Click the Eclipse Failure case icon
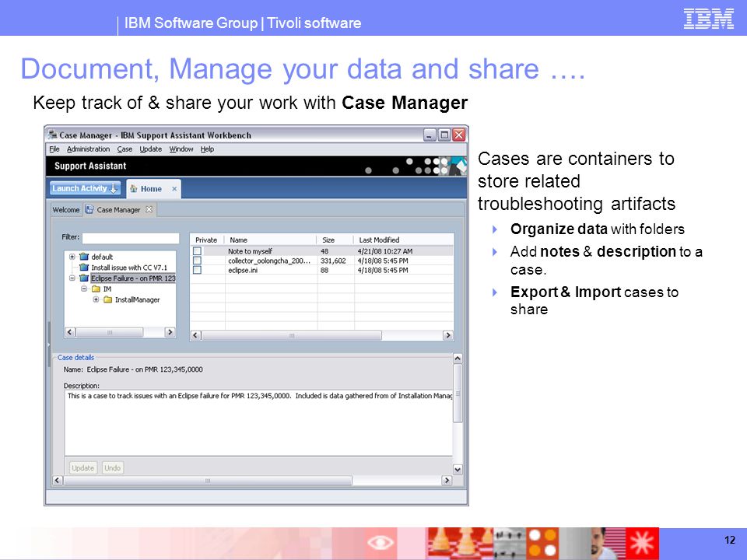 tap(84, 278)
